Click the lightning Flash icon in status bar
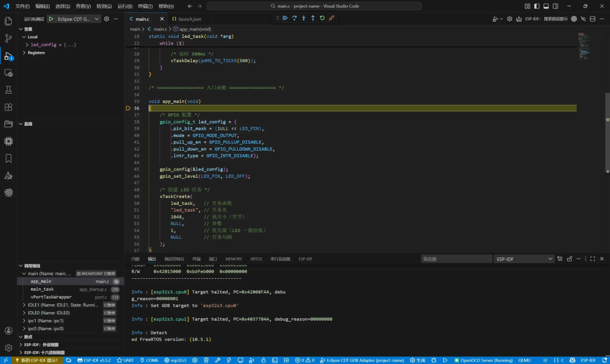Viewport: 610px width, 364px height. [x=229, y=360]
